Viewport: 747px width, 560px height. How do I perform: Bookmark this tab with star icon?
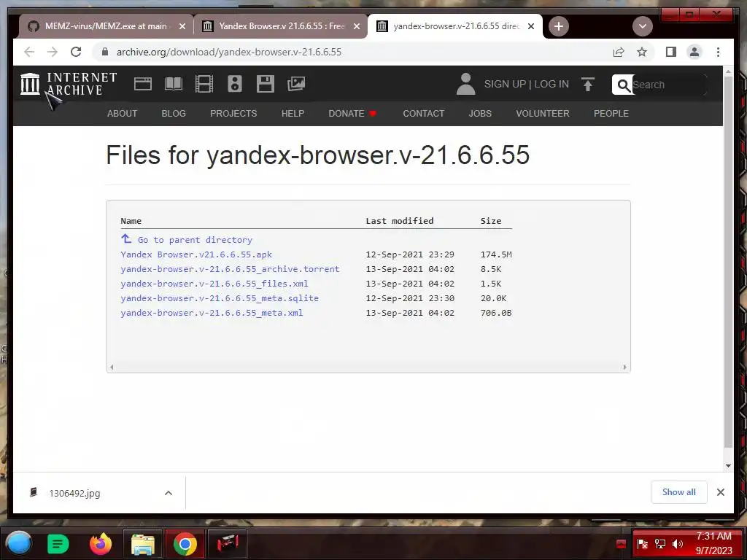point(642,52)
